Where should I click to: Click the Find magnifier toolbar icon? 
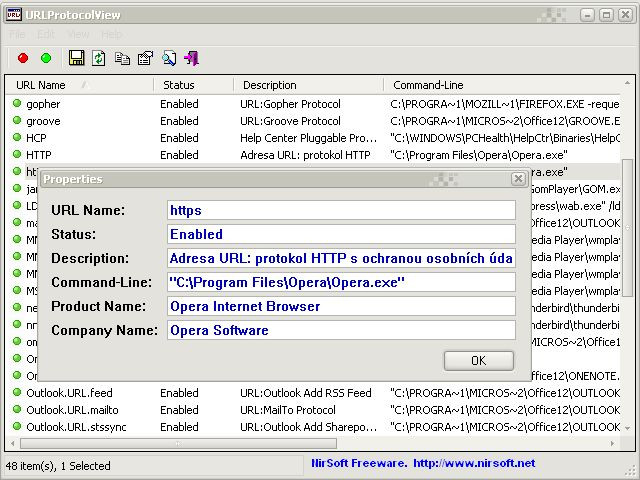coord(169,58)
